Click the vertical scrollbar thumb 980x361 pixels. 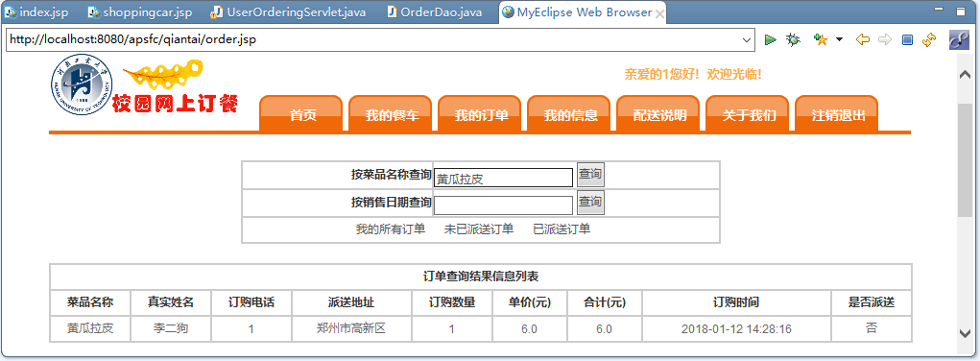click(965, 159)
